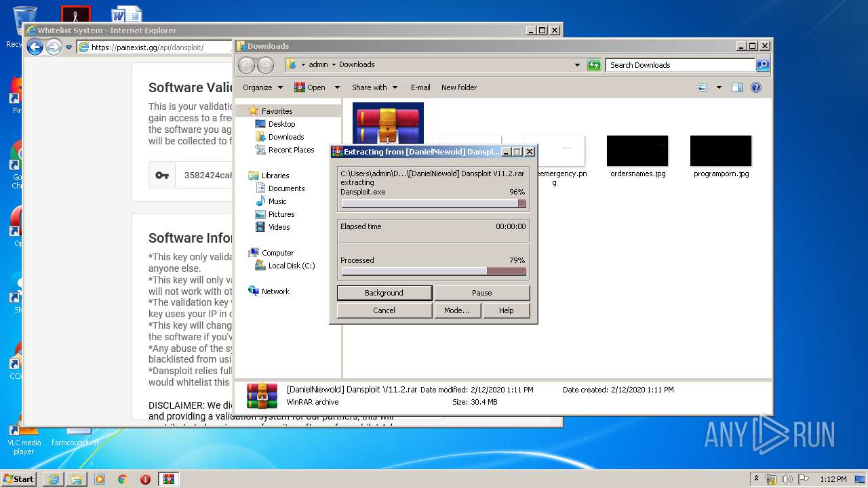
Task: Open Action Center flag icon
Action: point(803,479)
